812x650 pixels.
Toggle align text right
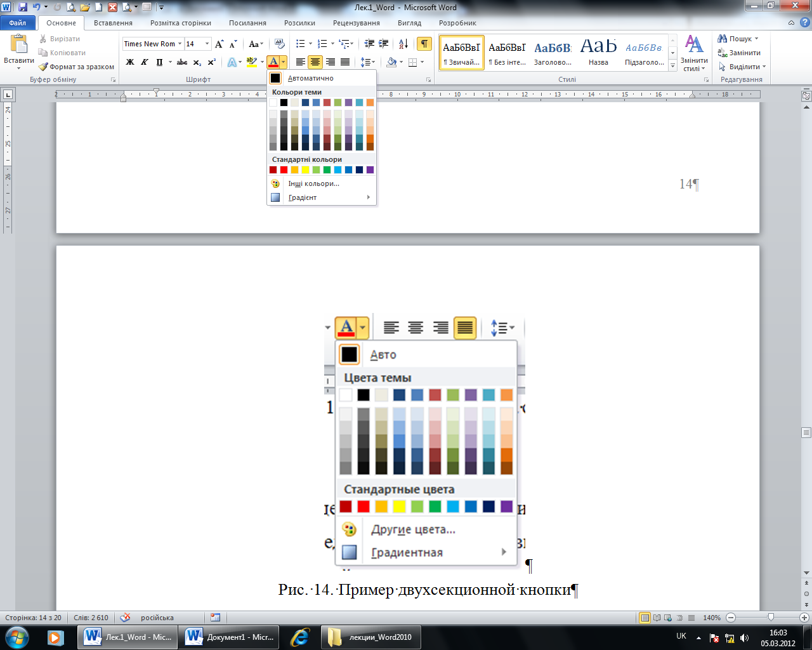(331, 62)
